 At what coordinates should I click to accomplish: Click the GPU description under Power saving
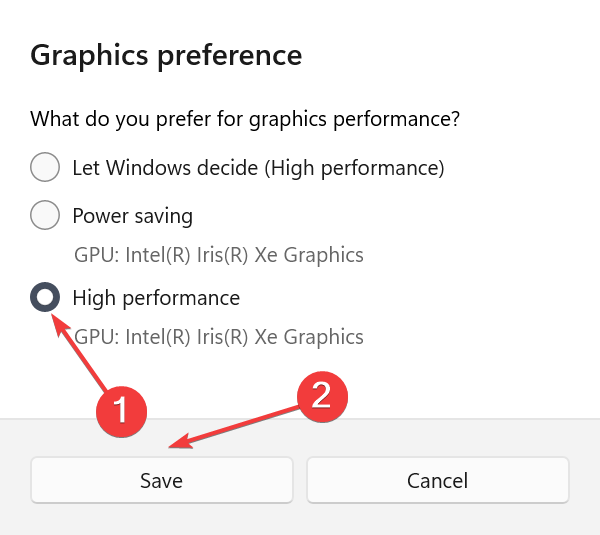[x=218, y=255]
